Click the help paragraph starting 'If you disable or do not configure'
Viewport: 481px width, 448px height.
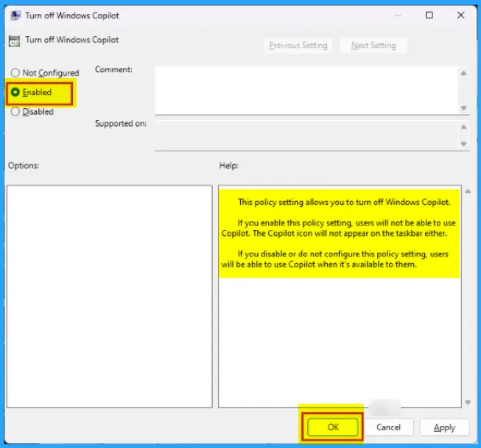335,259
